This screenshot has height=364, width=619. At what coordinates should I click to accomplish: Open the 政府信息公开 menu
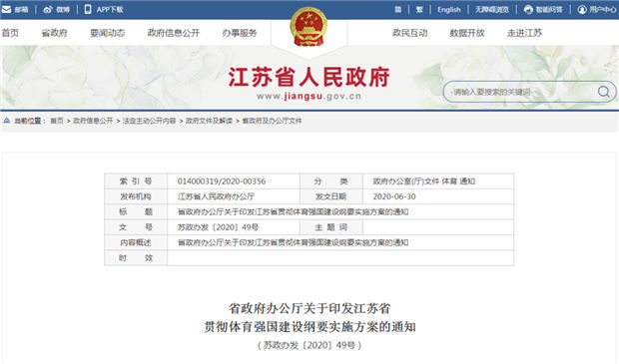coord(174,33)
